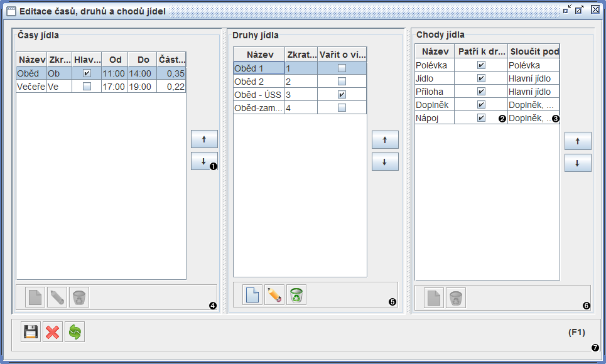606x364 pixels.
Task: Click the save floppy disk icon
Action: point(31,332)
